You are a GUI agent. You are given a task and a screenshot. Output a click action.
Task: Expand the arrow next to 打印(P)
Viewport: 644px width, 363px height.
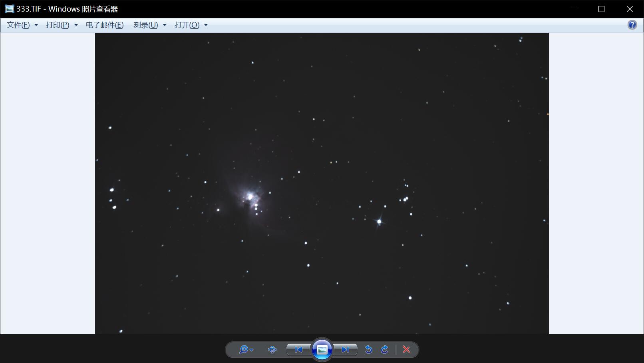[x=76, y=25]
